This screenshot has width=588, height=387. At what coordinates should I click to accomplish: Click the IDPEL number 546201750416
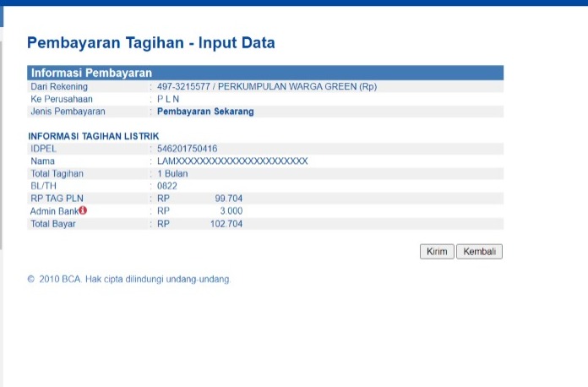tap(187, 149)
